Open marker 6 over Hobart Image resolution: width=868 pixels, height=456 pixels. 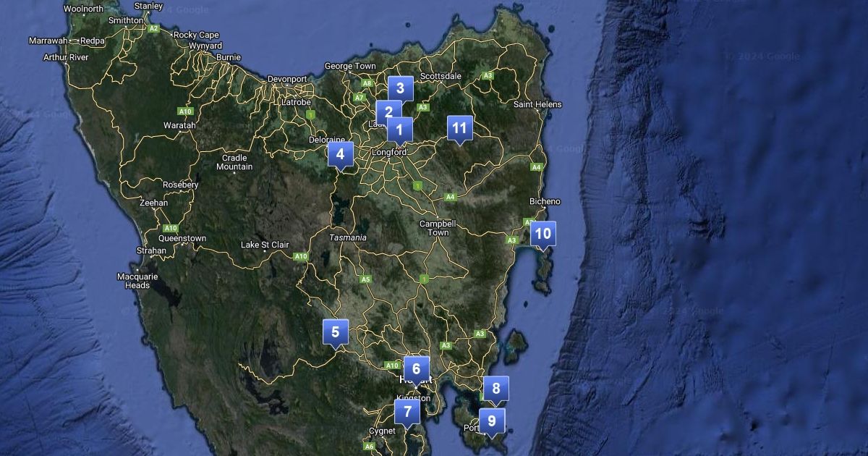[416, 368]
